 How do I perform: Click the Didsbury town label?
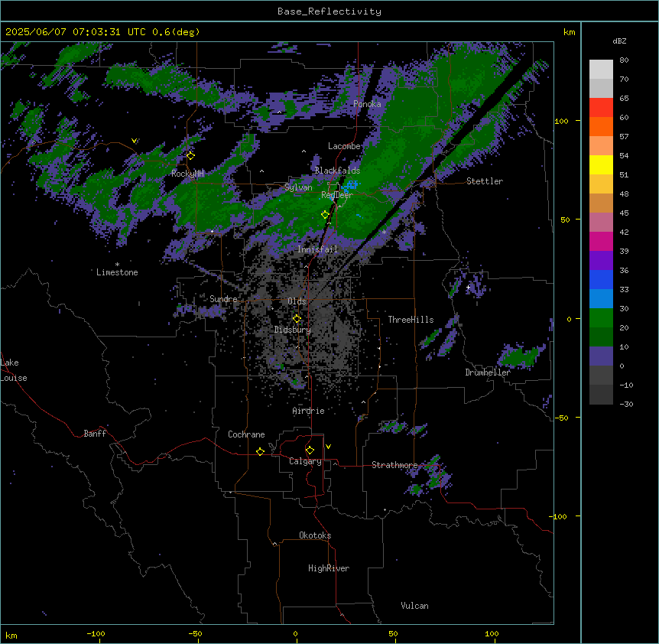pos(293,330)
